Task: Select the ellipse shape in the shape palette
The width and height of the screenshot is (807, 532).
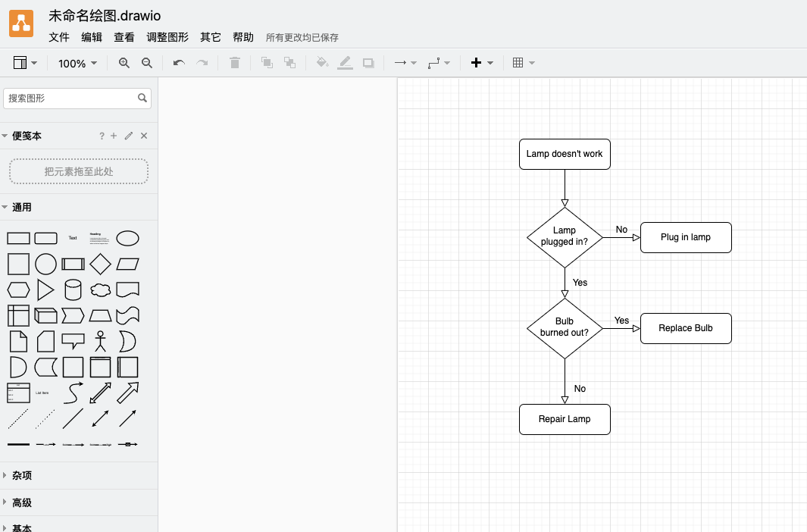Action: click(x=127, y=237)
